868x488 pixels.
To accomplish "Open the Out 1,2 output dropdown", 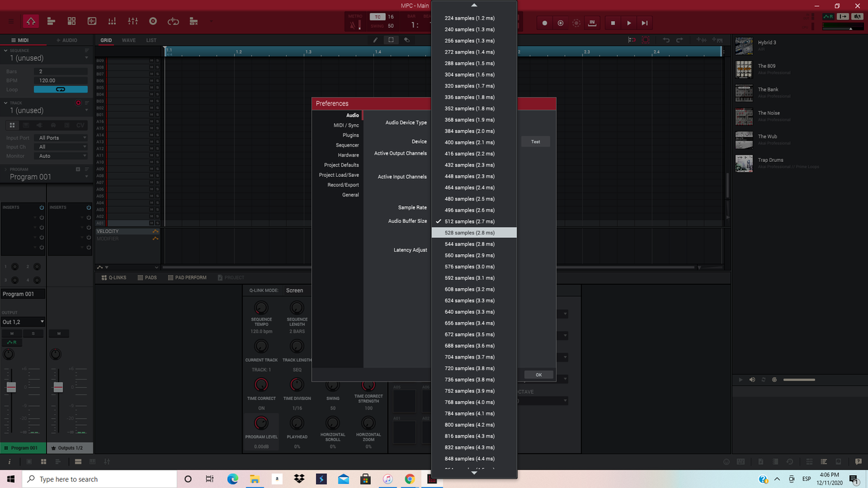I will (x=23, y=322).
